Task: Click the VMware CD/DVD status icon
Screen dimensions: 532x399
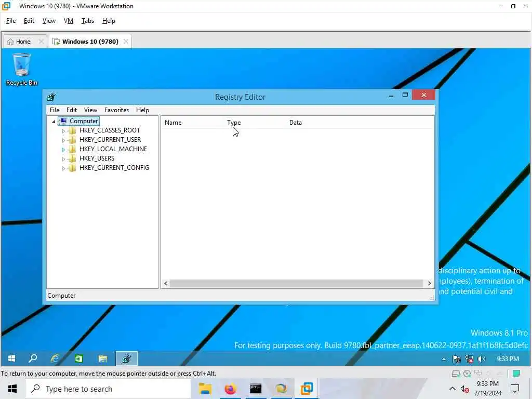Action: (467, 374)
